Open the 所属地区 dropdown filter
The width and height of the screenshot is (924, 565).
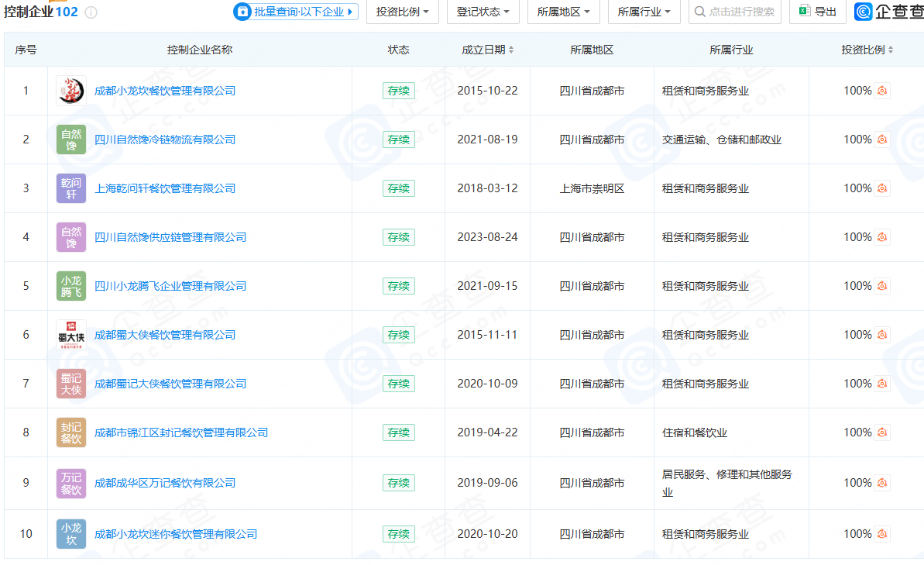pyautogui.click(x=564, y=12)
